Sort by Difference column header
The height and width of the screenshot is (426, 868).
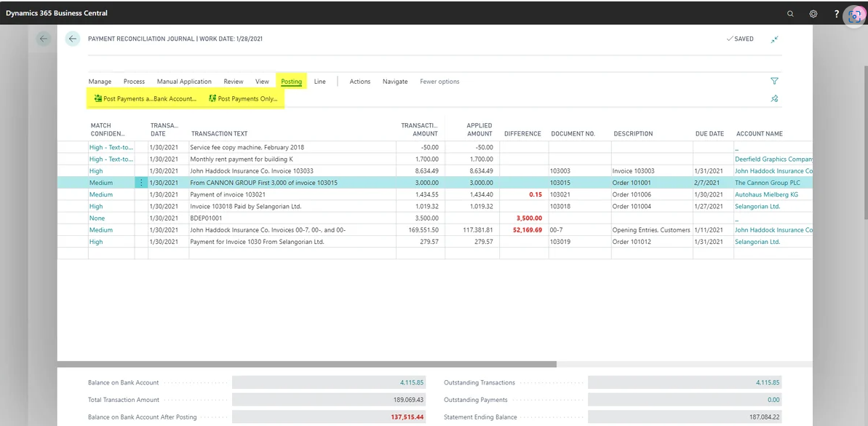tap(522, 133)
